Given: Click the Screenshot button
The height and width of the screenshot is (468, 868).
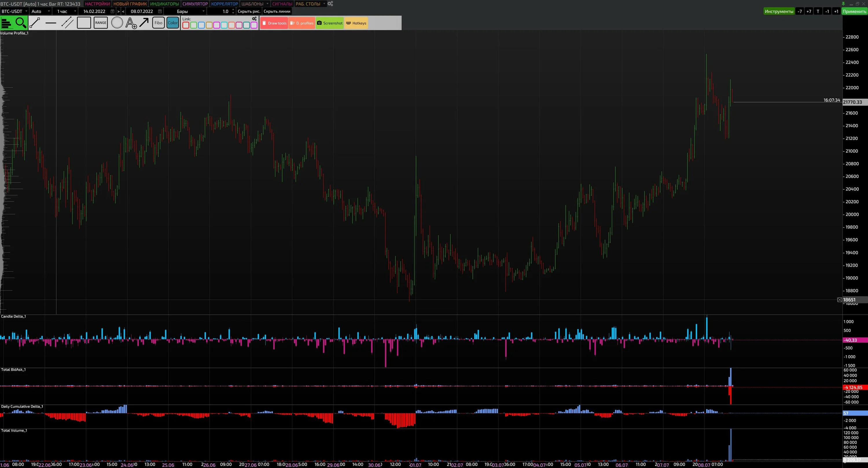Looking at the screenshot, I should [x=330, y=23].
